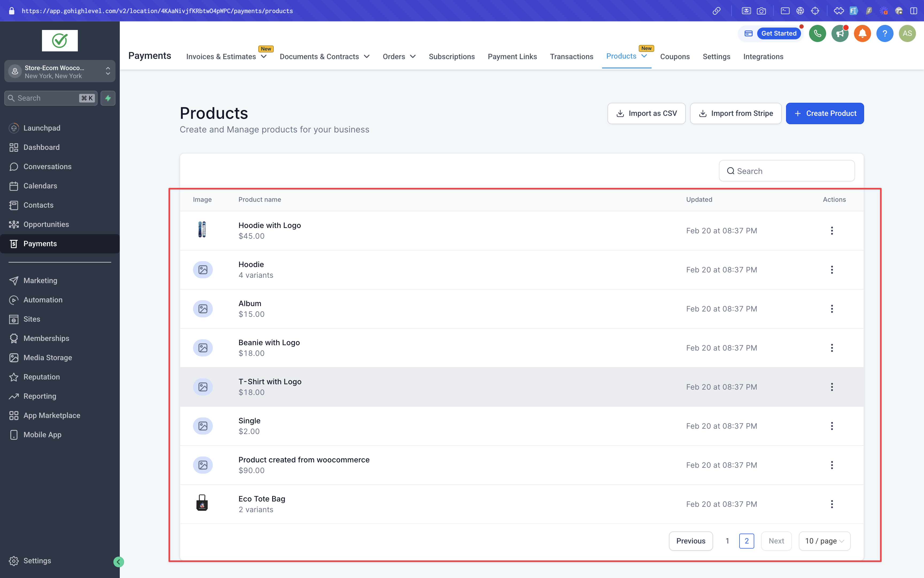Open the AS user avatar menu

(x=907, y=34)
